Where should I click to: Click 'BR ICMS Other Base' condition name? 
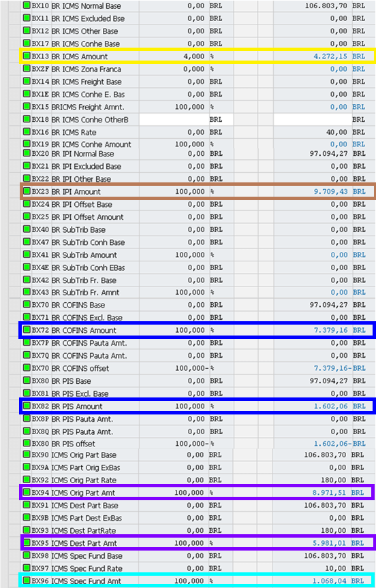(x=84, y=31)
